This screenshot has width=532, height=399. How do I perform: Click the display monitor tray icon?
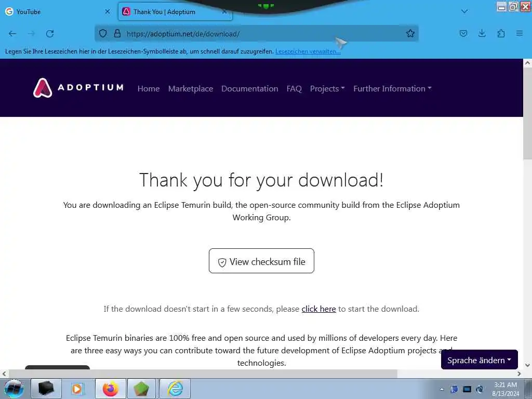tap(467, 389)
